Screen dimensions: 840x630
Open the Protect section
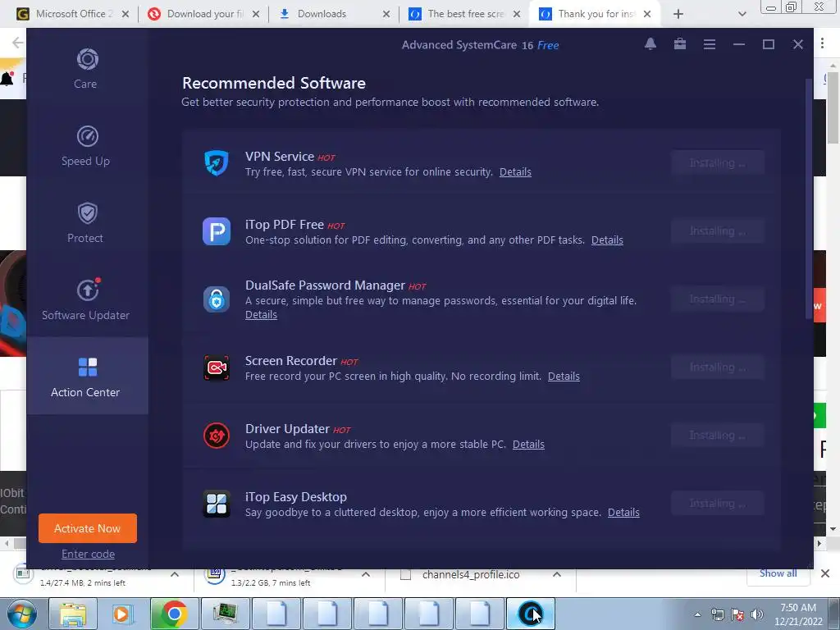87,223
